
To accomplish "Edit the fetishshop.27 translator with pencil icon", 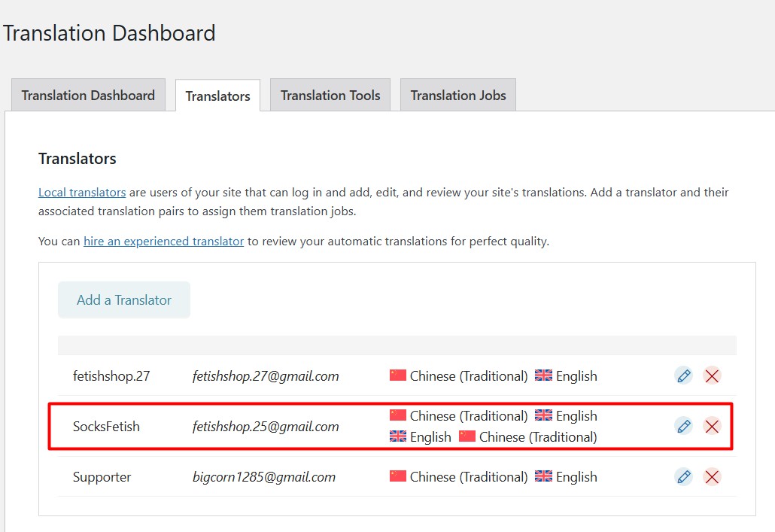I will click(683, 375).
